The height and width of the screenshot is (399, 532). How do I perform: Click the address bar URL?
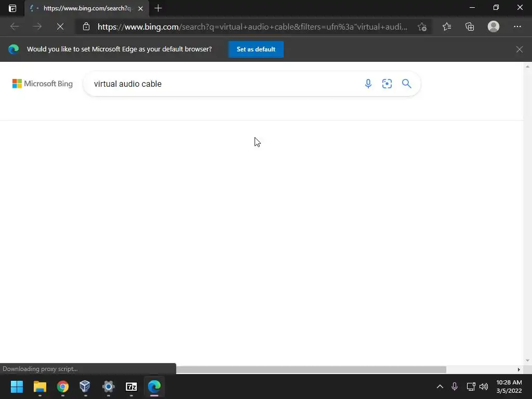pos(252,27)
